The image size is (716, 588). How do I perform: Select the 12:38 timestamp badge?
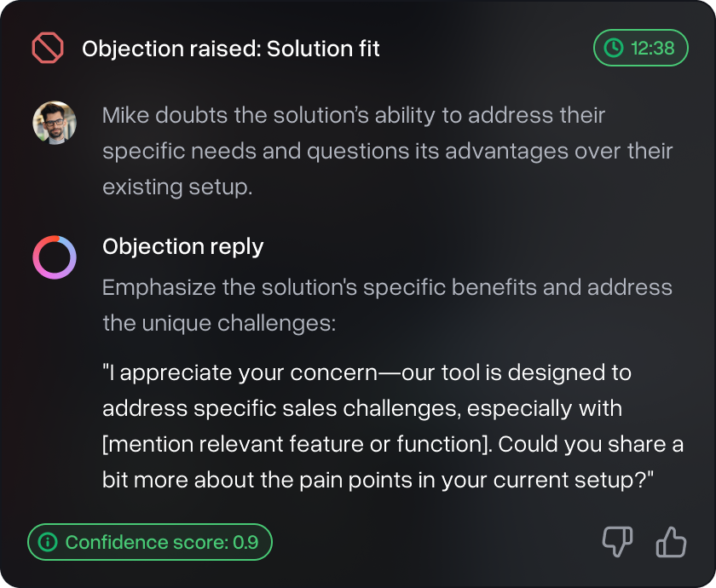(x=639, y=49)
